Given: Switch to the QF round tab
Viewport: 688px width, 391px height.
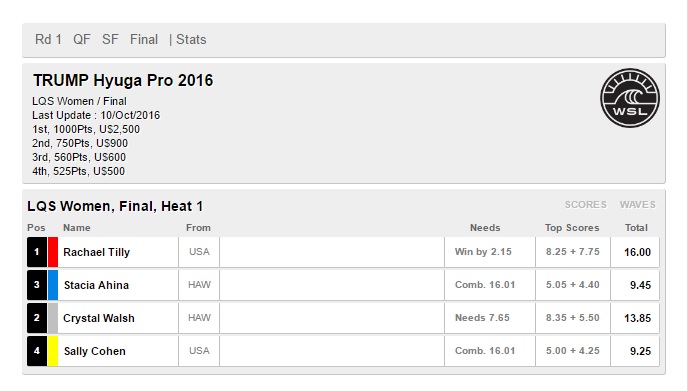Looking at the screenshot, I should [82, 39].
